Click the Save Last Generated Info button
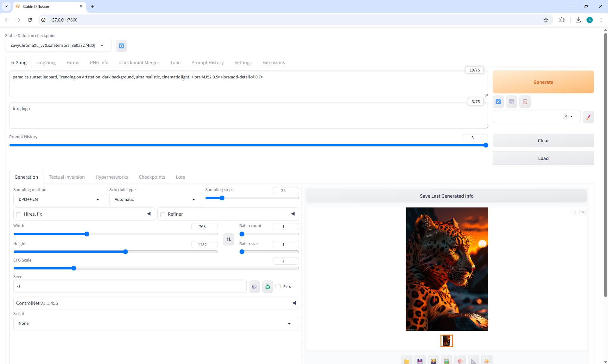This screenshot has height=364, width=608. pos(446,196)
